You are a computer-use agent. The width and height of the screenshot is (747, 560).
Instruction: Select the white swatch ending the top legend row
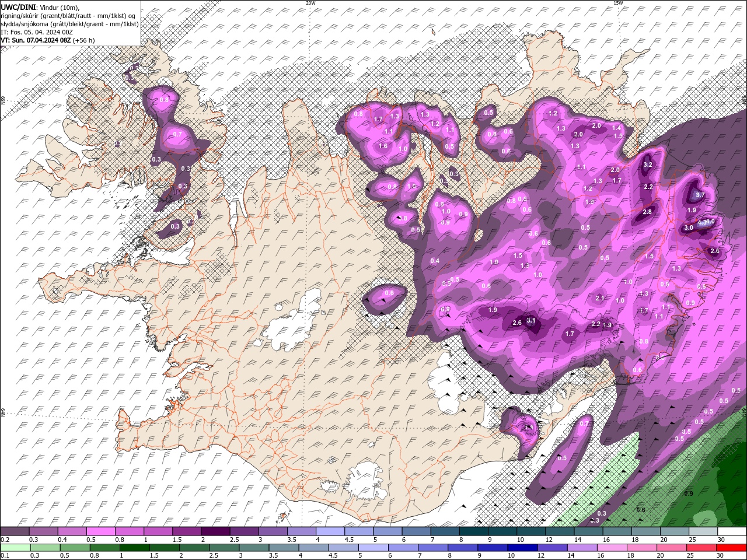[x=732, y=531]
